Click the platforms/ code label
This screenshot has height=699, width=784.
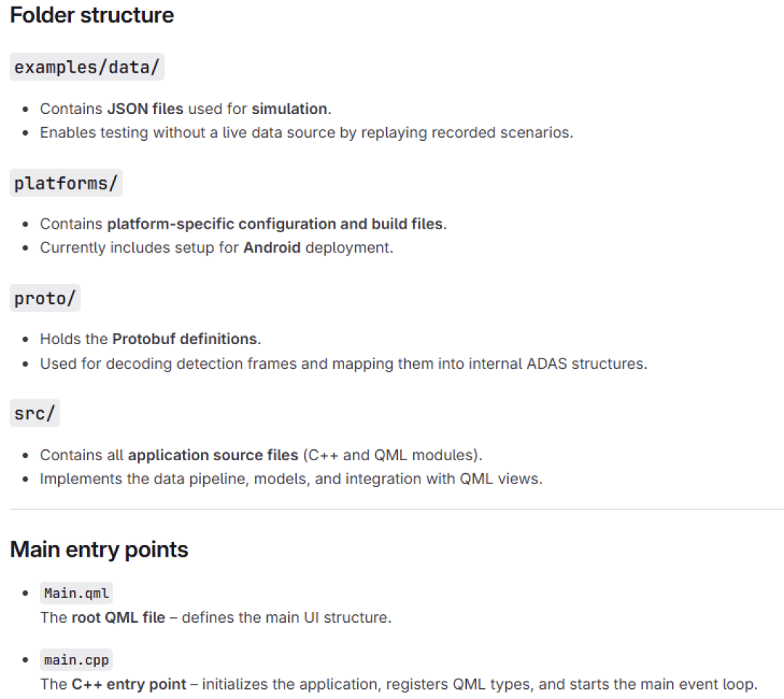(x=66, y=183)
